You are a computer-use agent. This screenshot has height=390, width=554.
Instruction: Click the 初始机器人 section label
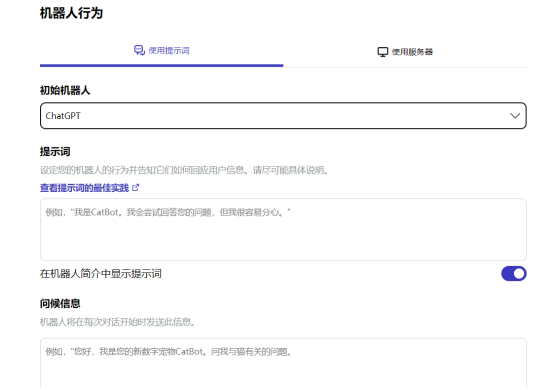[65, 90]
